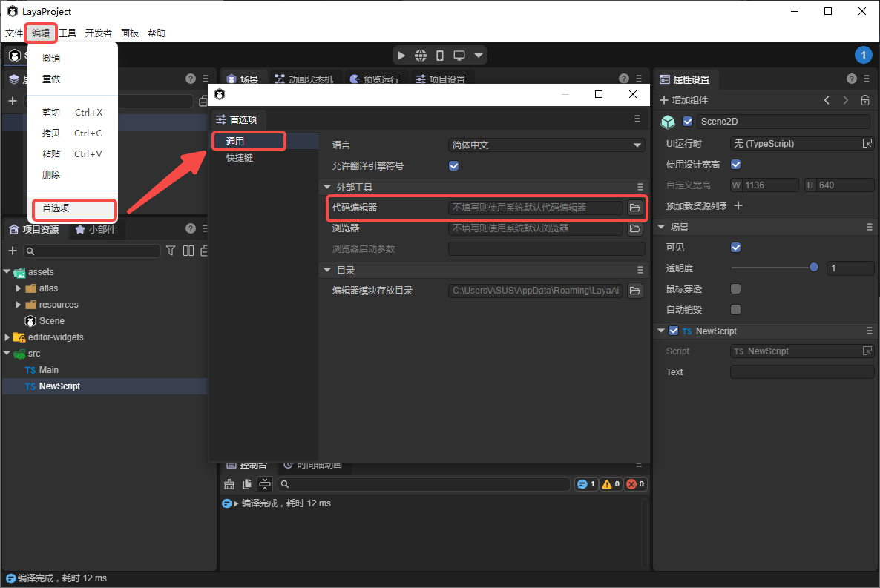Click the play button in top toolbar

[x=401, y=56]
